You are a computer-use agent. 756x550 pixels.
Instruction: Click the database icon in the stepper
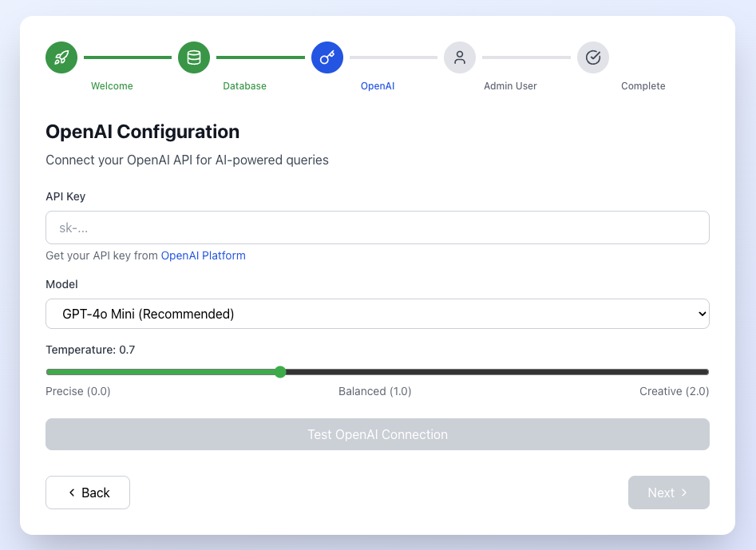click(x=194, y=57)
